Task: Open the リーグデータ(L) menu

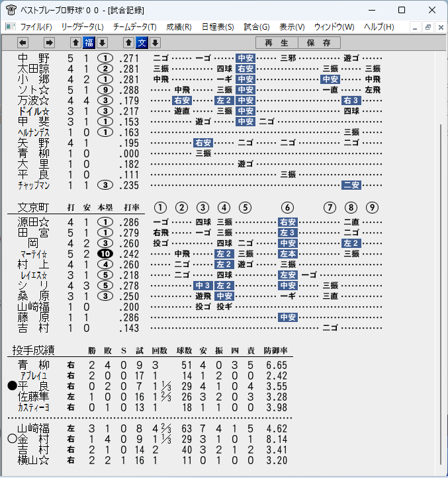Action: coord(83,27)
